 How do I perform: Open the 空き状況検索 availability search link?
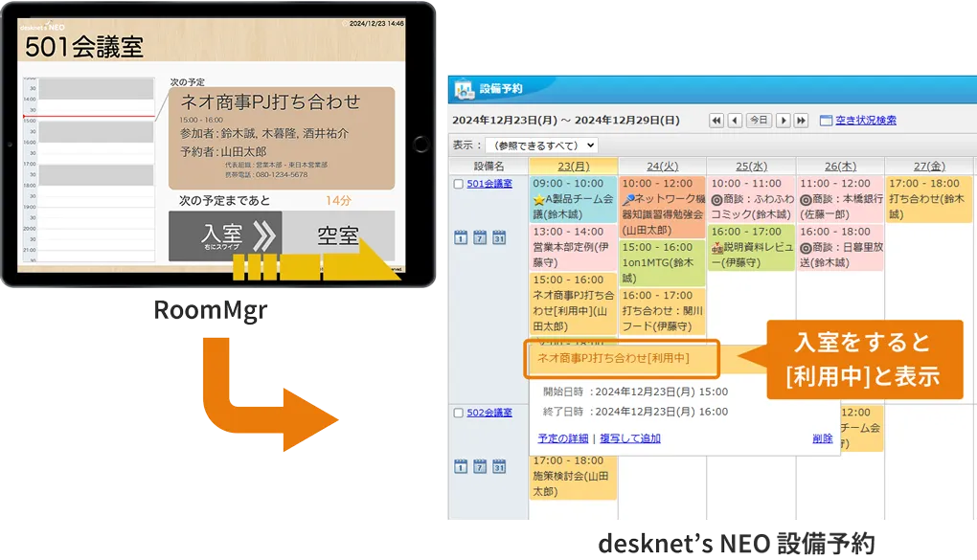(x=866, y=121)
